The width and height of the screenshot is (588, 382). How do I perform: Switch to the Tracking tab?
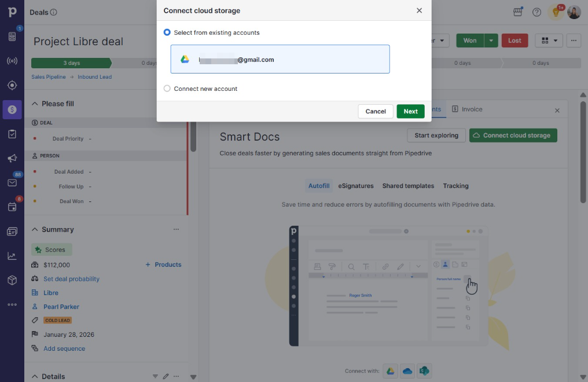click(455, 186)
